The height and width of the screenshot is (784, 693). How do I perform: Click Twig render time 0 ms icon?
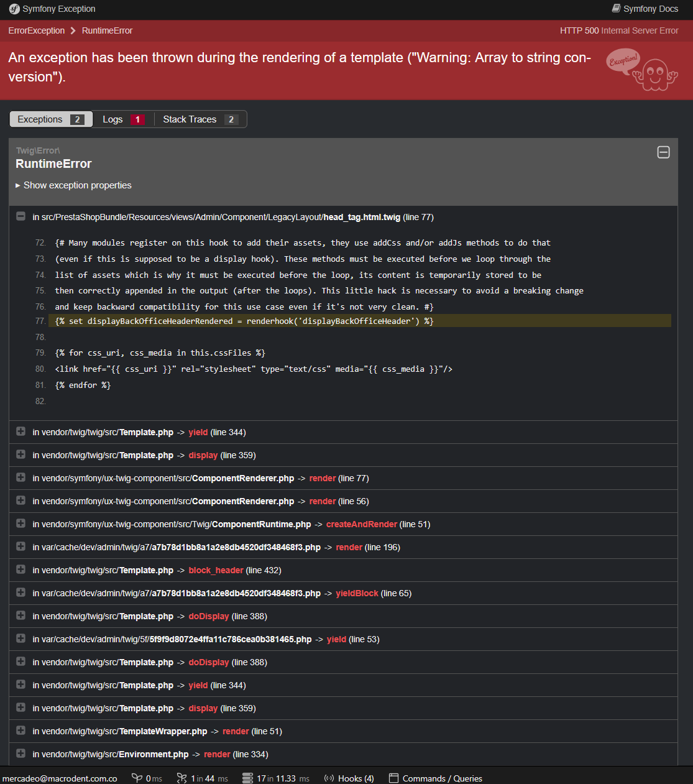pos(137,778)
